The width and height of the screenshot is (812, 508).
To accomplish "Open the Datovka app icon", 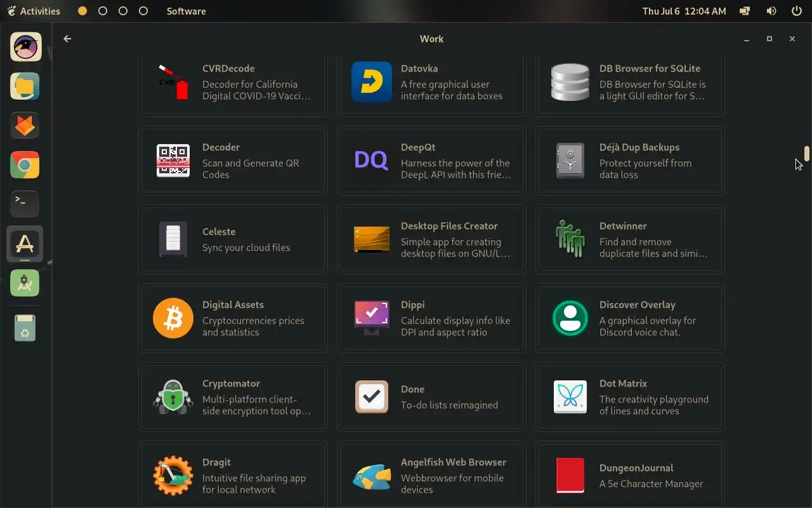I will [372, 81].
